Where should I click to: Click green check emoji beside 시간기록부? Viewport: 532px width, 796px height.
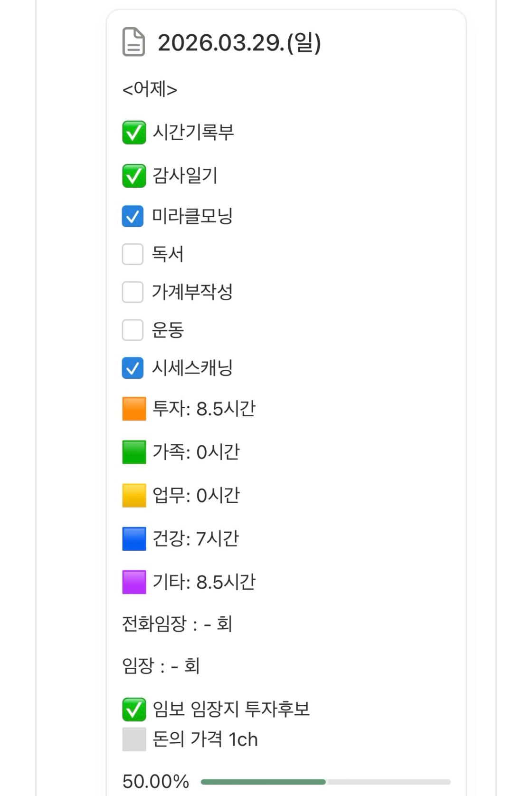pyautogui.click(x=134, y=133)
